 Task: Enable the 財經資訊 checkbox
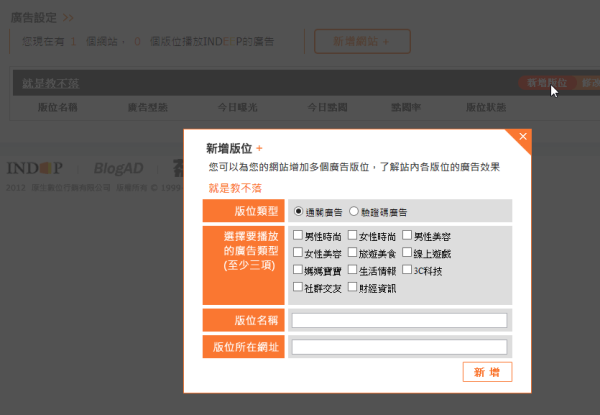pyautogui.click(x=352, y=287)
